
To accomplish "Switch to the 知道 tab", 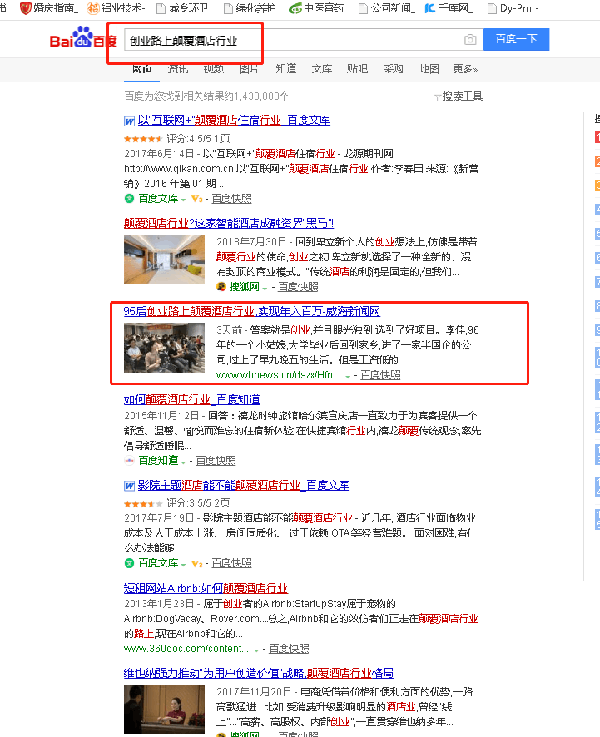I will [286, 69].
